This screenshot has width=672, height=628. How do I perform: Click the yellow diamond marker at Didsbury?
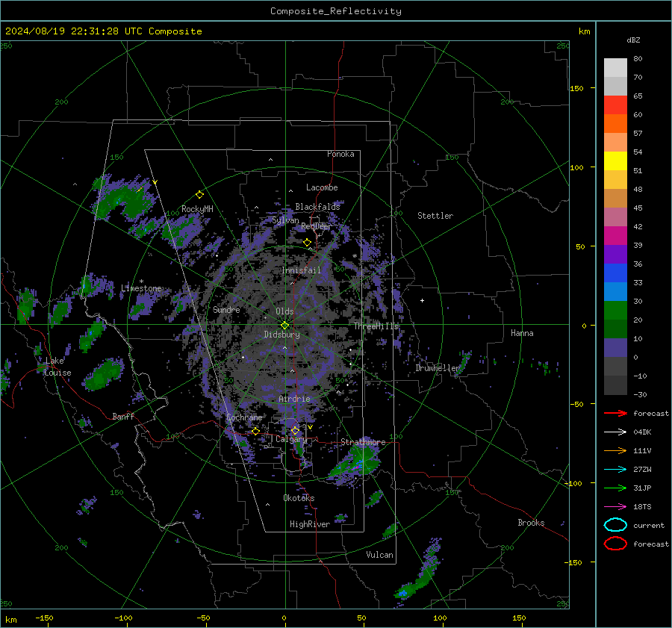click(284, 326)
